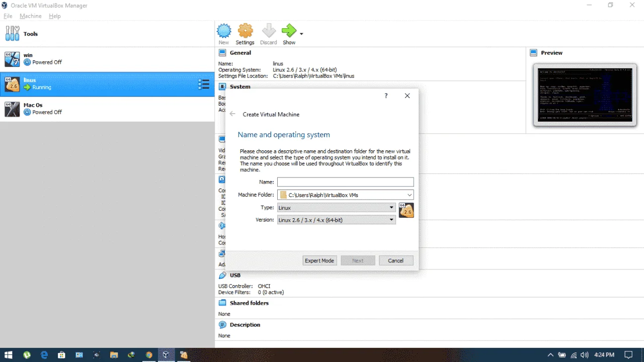Screen dimensions: 644x362
Task: Open the Machine Folder combo box
Action: click(x=345, y=195)
